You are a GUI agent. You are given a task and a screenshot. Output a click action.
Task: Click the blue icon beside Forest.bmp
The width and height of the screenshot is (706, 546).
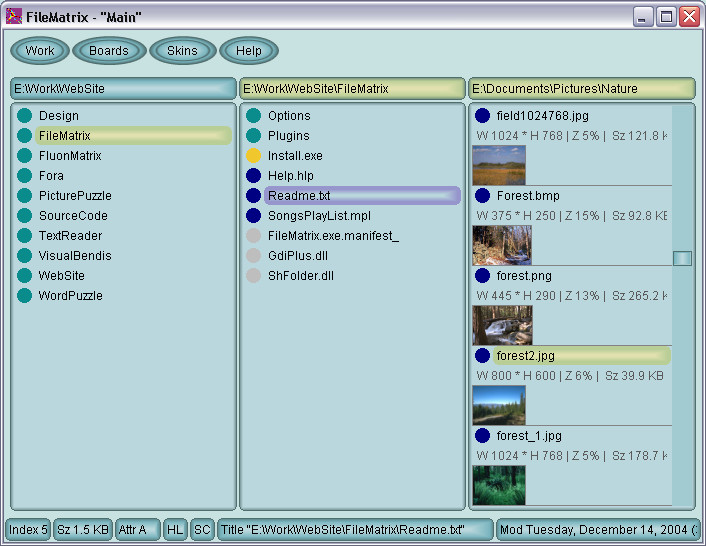click(x=483, y=196)
